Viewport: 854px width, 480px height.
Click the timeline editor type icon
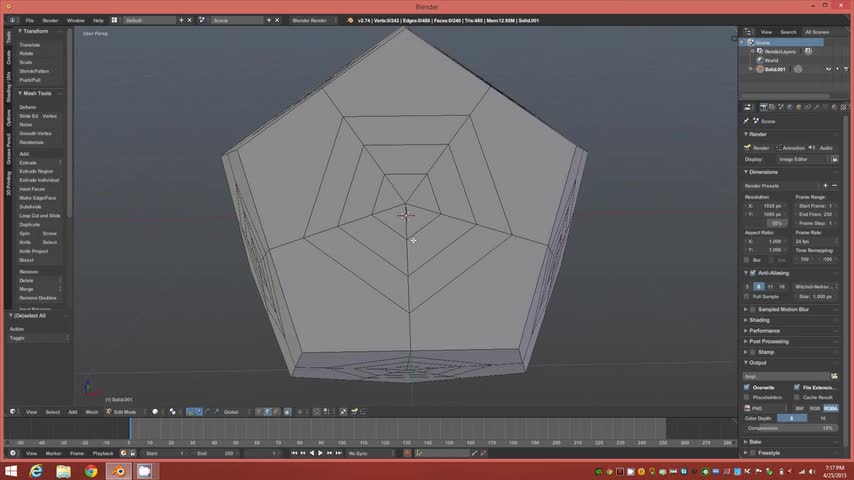(13, 453)
